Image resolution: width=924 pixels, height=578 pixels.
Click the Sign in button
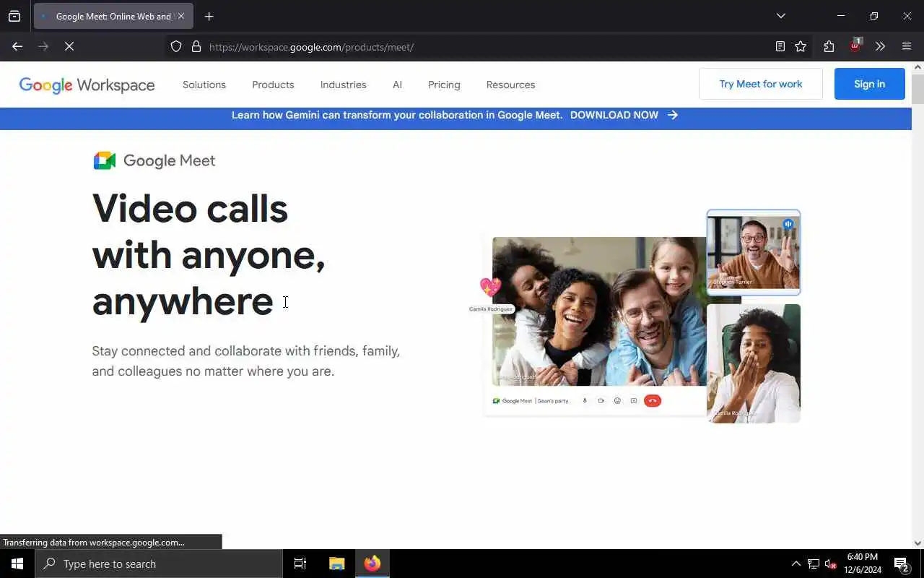[x=869, y=84]
